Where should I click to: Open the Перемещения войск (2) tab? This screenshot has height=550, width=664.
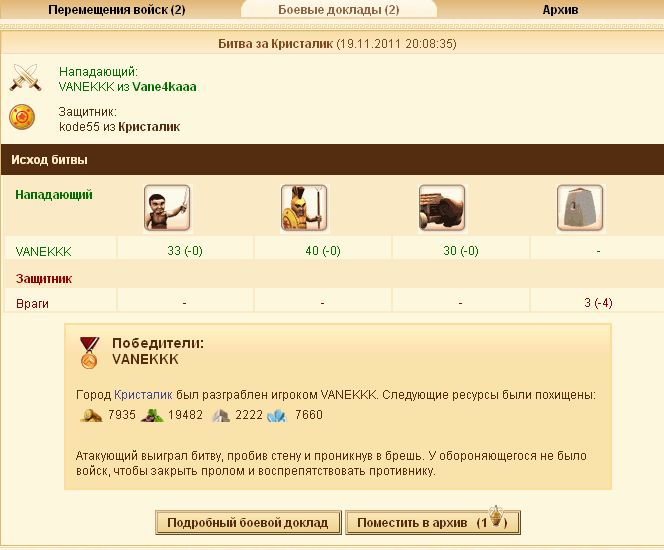coord(117,10)
